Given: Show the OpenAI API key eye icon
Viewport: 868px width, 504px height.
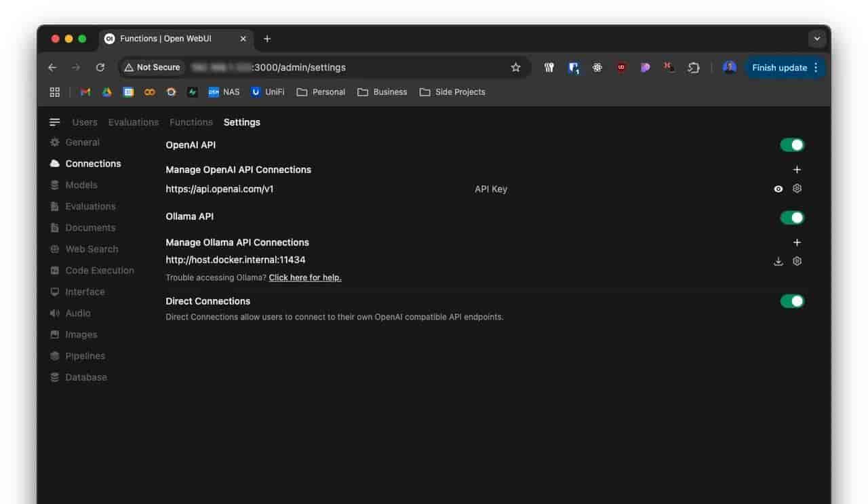Looking at the screenshot, I should (778, 189).
